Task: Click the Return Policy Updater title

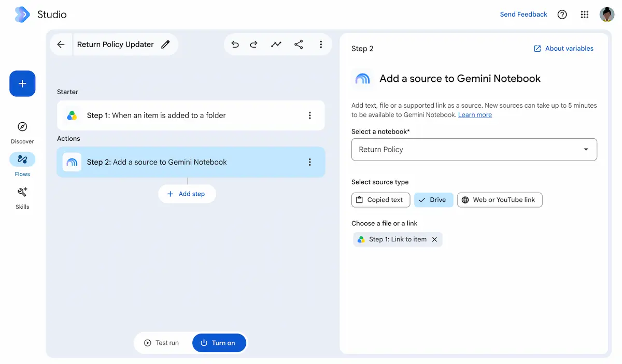Action: pos(116,45)
